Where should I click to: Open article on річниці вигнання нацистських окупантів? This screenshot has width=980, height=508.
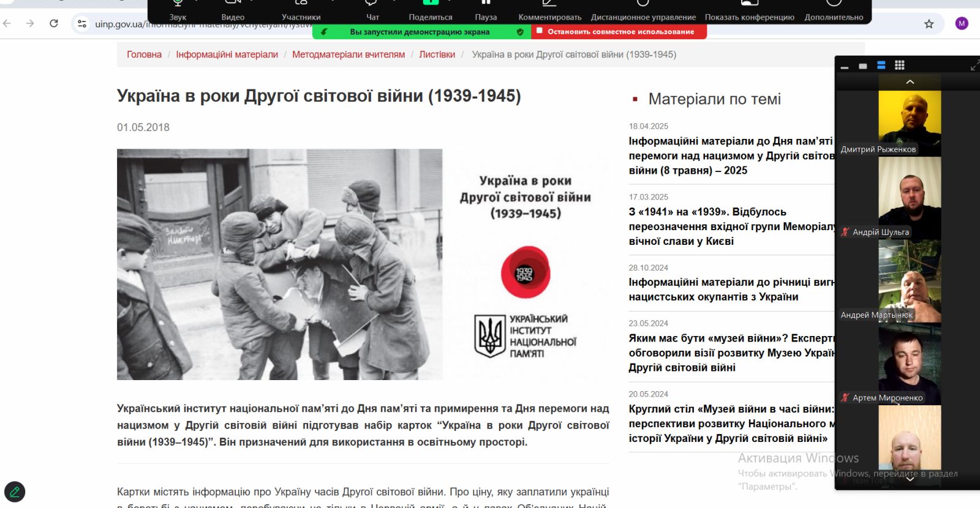[x=731, y=289]
